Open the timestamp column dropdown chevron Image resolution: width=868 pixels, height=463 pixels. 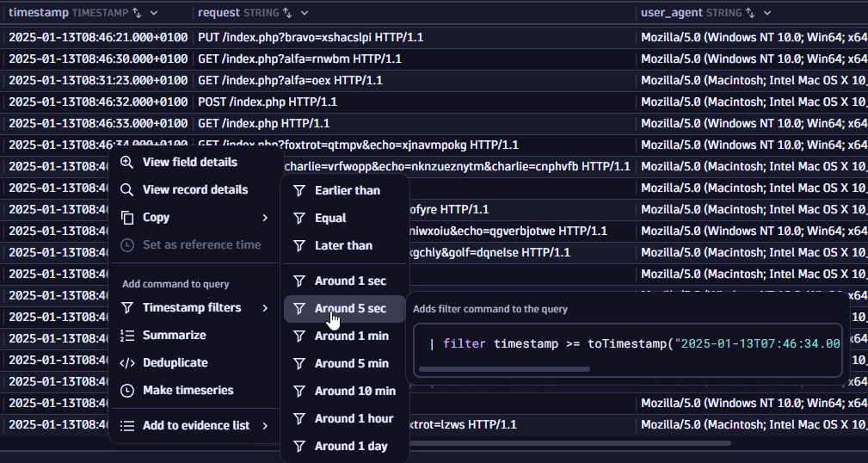pyautogui.click(x=154, y=13)
